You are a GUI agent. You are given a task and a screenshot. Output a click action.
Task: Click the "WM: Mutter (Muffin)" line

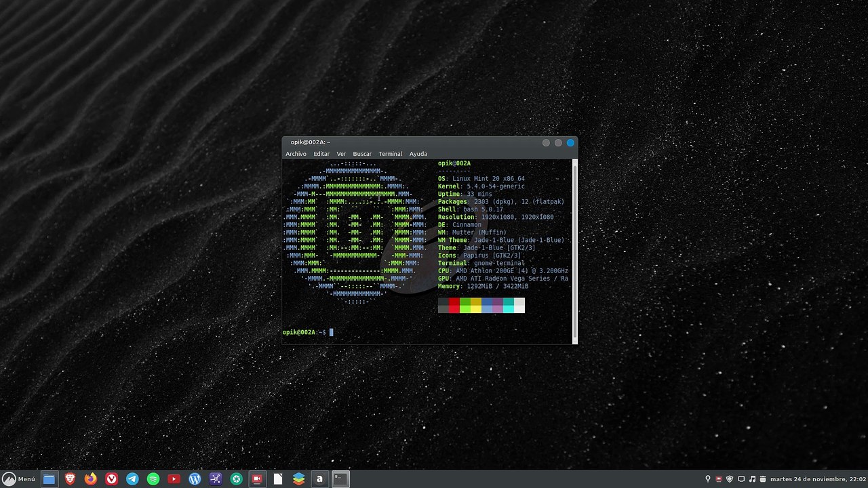click(x=473, y=232)
